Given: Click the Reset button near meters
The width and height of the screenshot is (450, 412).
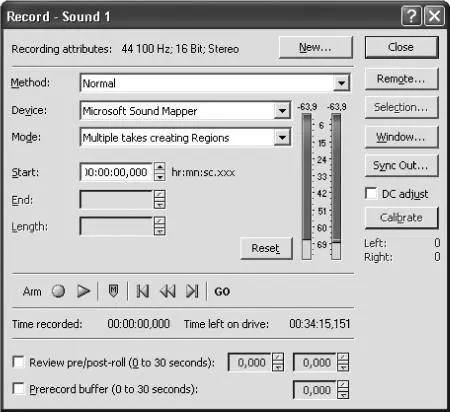Looking at the screenshot, I should [x=266, y=248].
